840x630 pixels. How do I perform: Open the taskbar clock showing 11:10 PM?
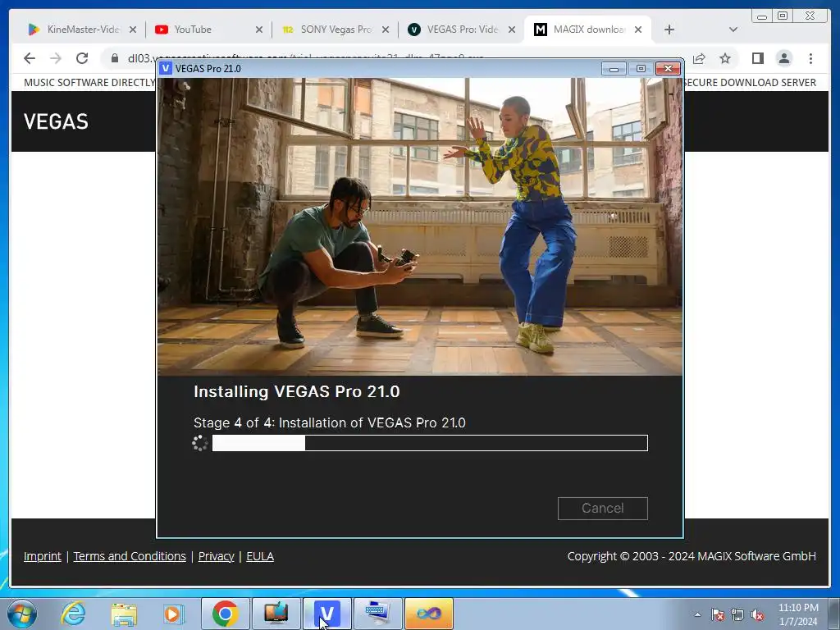[x=798, y=614]
